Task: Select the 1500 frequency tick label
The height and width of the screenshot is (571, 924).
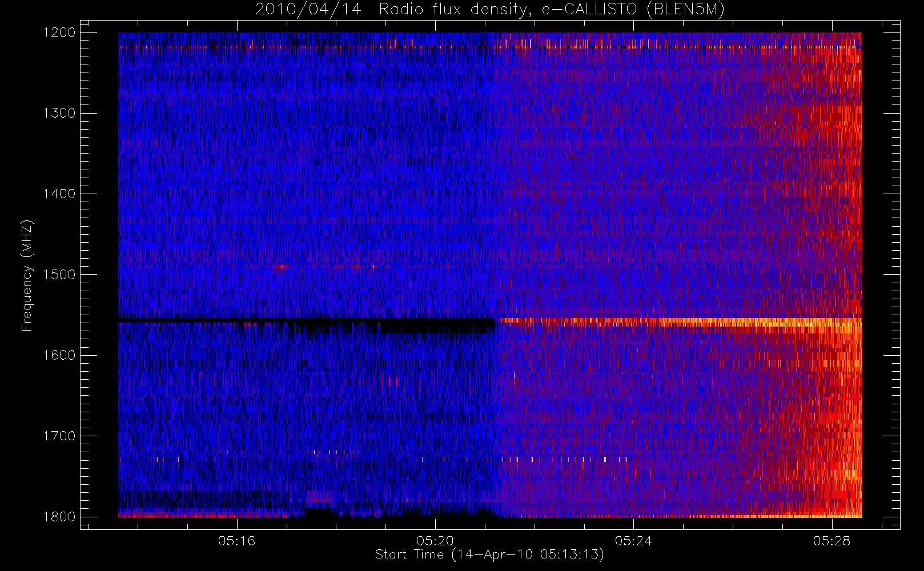Action: (x=59, y=275)
